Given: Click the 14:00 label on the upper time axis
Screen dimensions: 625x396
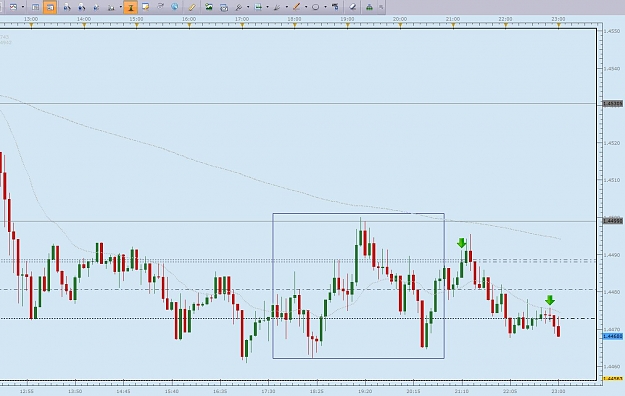Looking at the screenshot, I should point(84,19).
